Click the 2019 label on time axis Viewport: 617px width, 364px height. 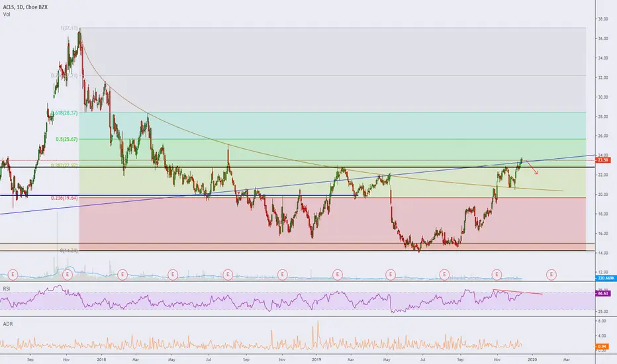pos(316,359)
